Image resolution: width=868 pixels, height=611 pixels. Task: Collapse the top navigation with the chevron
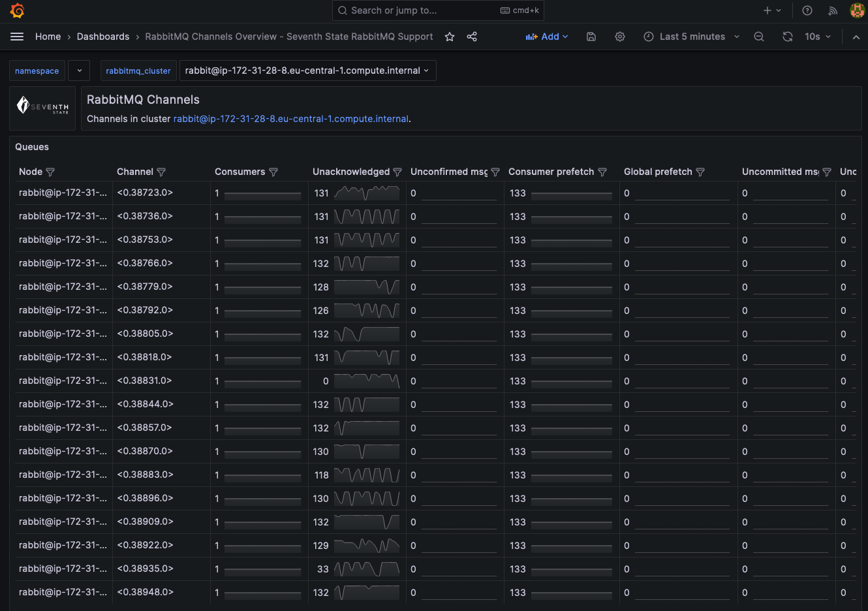pos(856,37)
